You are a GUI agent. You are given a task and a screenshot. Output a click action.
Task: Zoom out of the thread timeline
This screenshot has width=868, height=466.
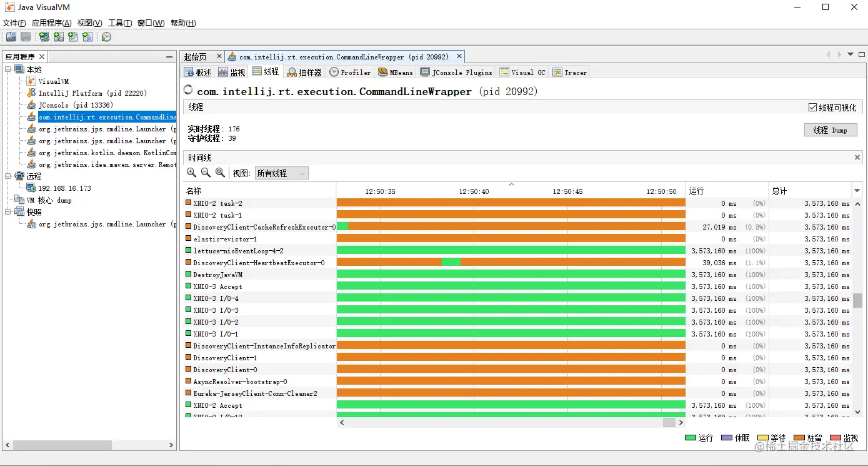point(206,173)
